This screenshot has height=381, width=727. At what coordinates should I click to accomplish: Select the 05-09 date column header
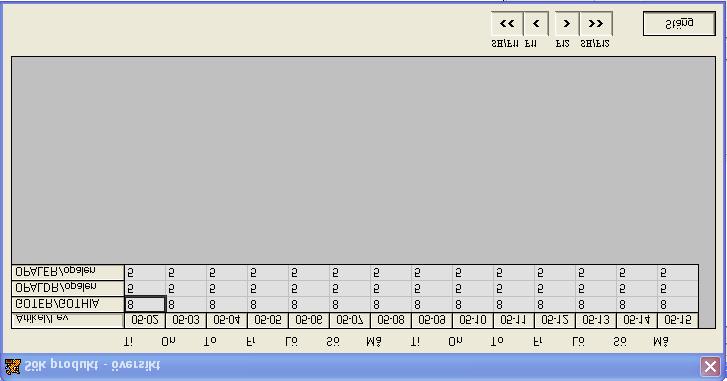click(432, 320)
